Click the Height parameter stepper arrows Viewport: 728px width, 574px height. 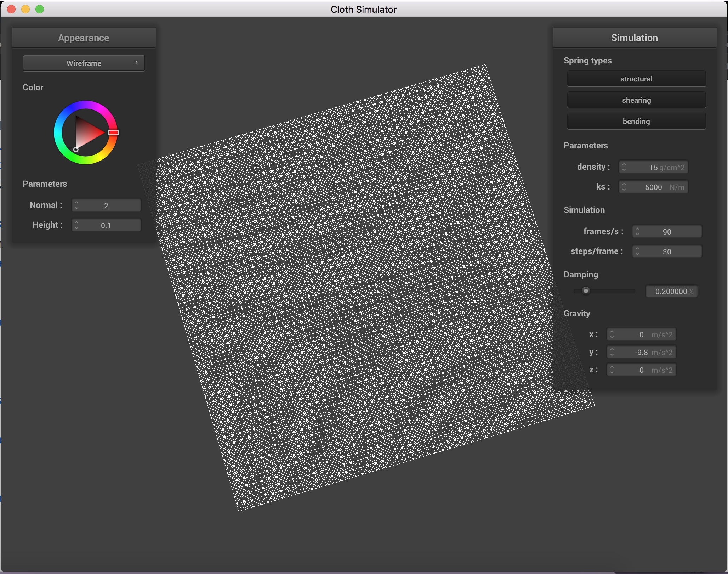[x=76, y=225]
